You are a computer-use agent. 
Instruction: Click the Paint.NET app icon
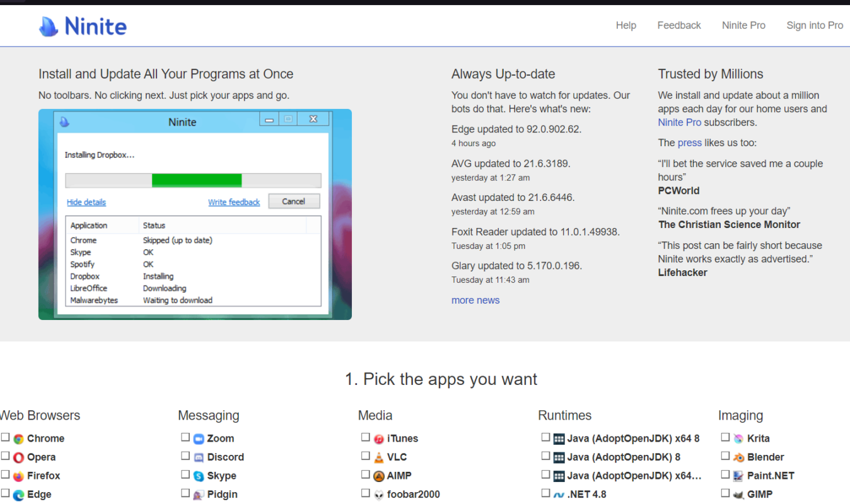[739, 476]
